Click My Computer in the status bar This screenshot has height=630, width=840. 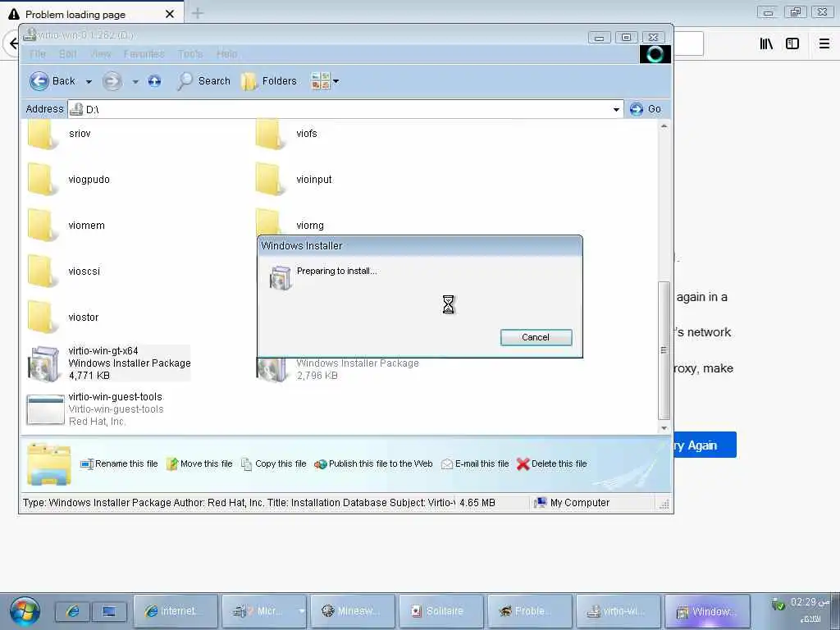[x=572, y=503]
